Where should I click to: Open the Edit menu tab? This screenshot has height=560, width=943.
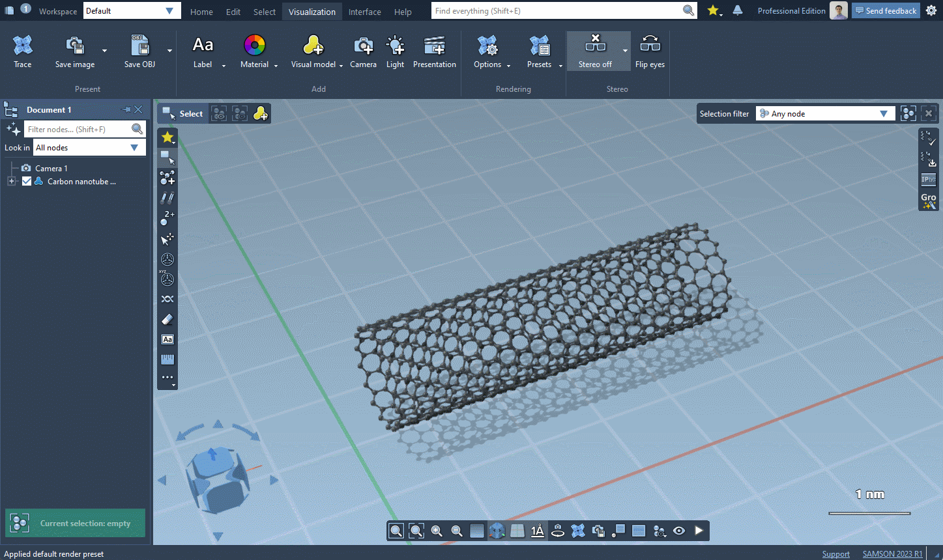click(x=233, y=12)
